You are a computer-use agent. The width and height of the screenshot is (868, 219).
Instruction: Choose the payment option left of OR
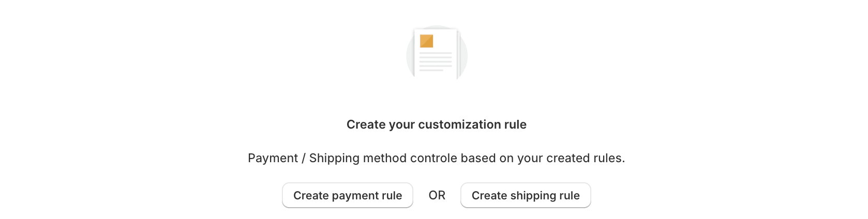tap(348, 195)
